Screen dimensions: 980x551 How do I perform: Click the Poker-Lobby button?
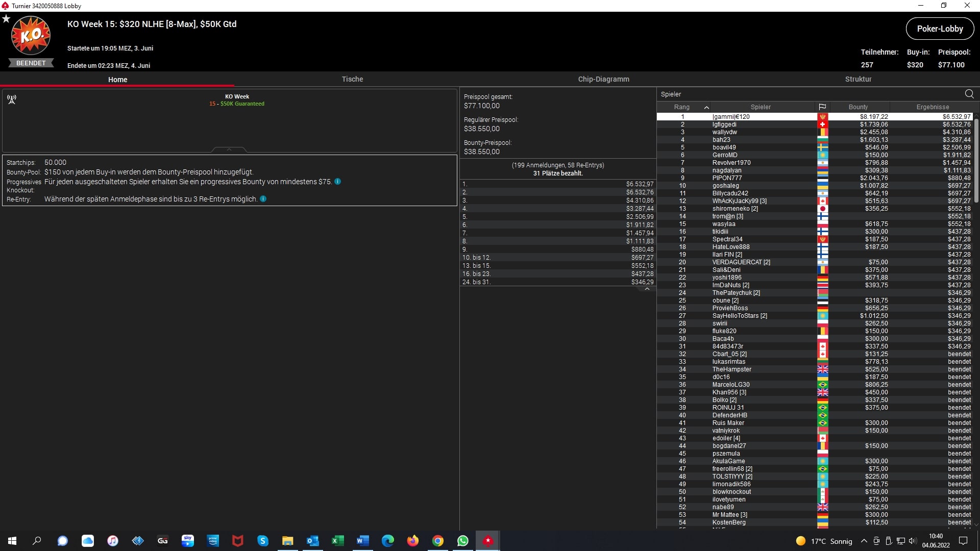(x=940, y=29)
